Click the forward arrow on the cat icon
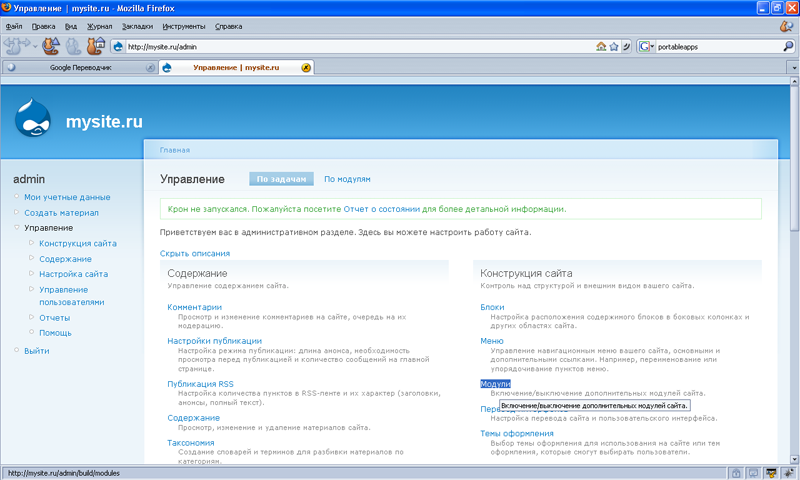Screen dimensions: 800x480 coord(25,43)
